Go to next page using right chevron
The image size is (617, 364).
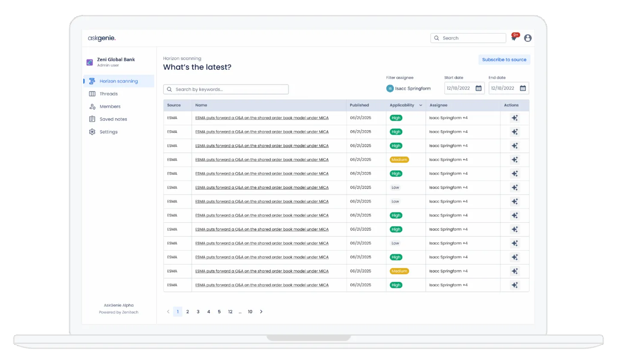pyautogui.click(x=261, y=312)
